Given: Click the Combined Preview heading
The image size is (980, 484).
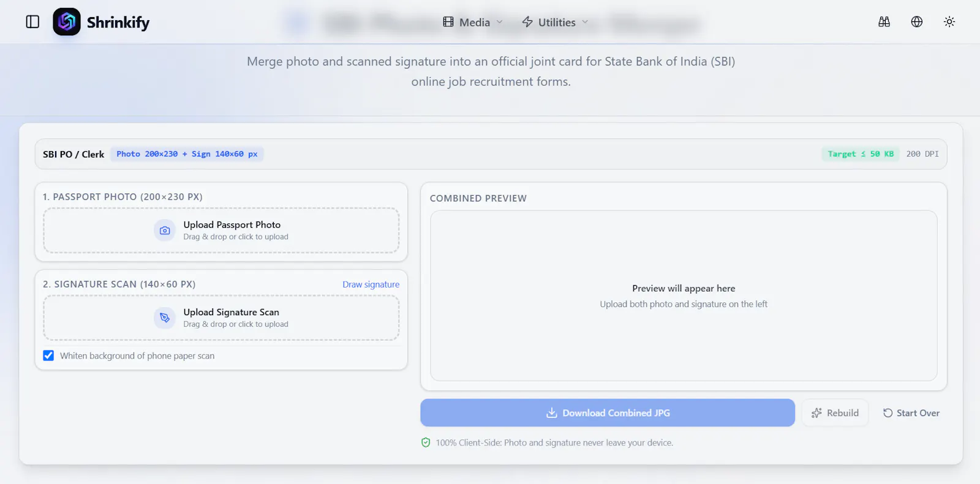Looking at the screenshot, I should (x=478, y=198).
